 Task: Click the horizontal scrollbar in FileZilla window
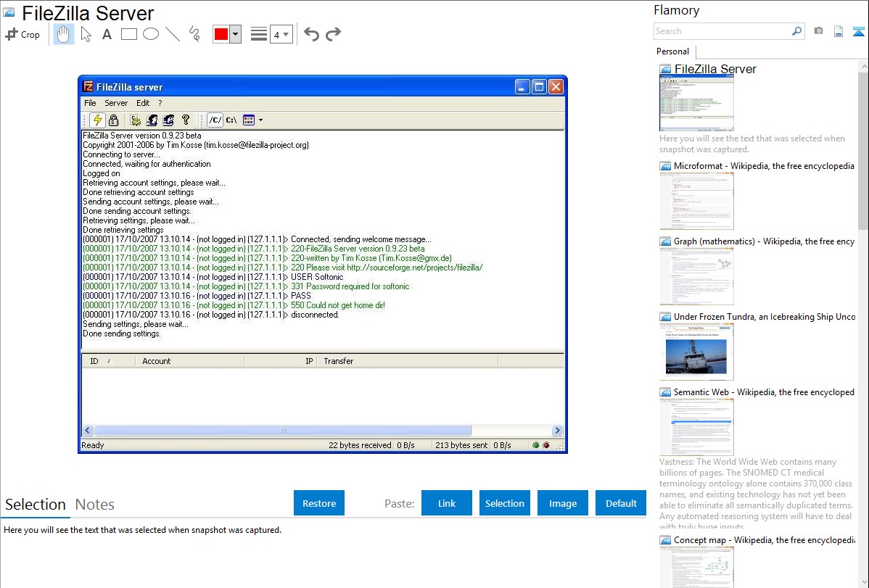[283, 431]
